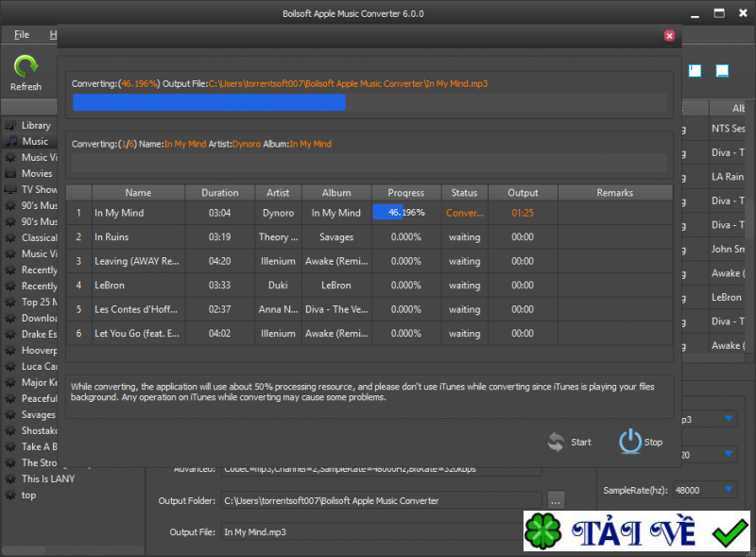
Task: Click the Progress column header
Action: tap(406, 193)
